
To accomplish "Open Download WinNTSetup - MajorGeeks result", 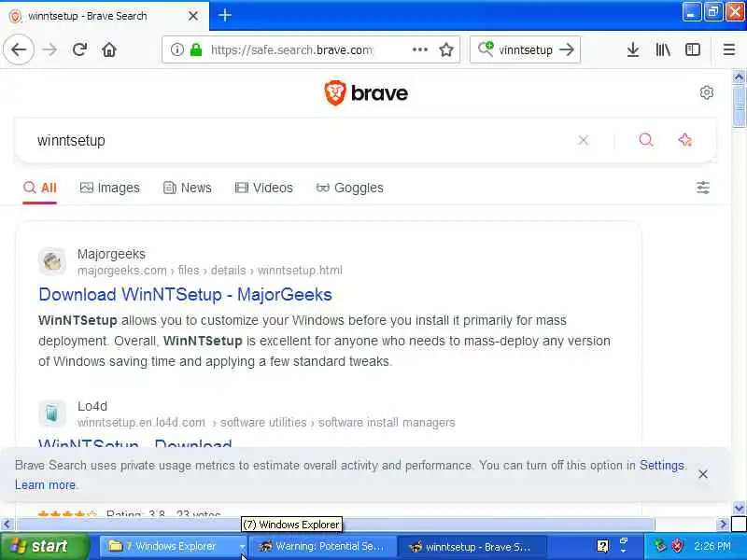I will [x=185, y=294].
